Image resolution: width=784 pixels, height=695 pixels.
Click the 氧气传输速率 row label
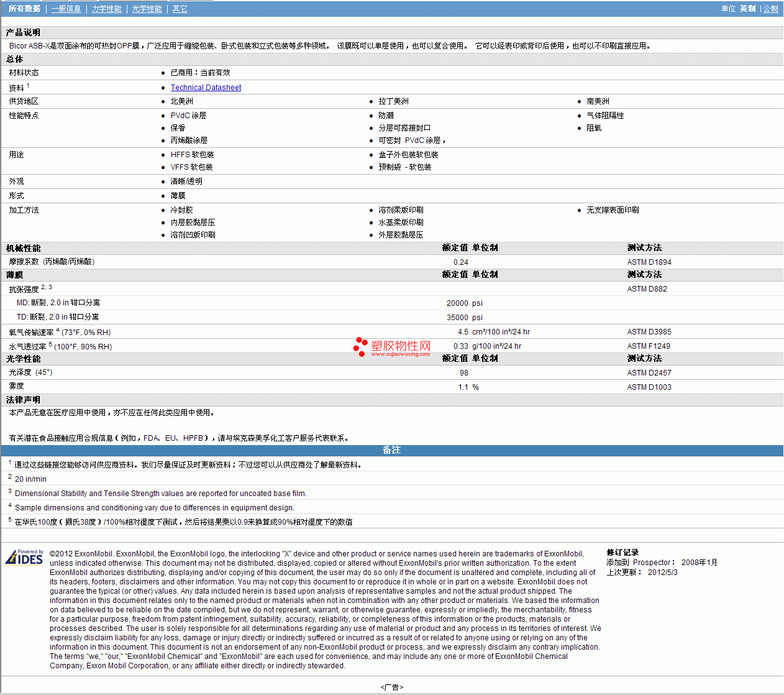coord(60,332)
